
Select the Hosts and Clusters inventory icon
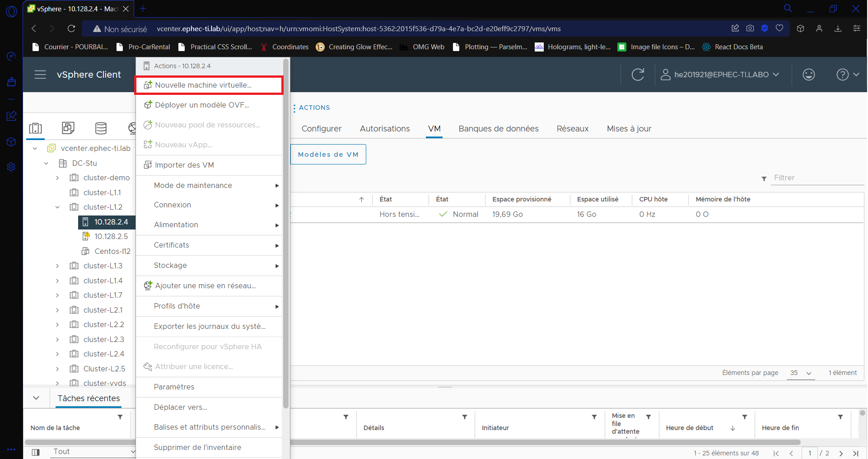[x=35, y=128]
